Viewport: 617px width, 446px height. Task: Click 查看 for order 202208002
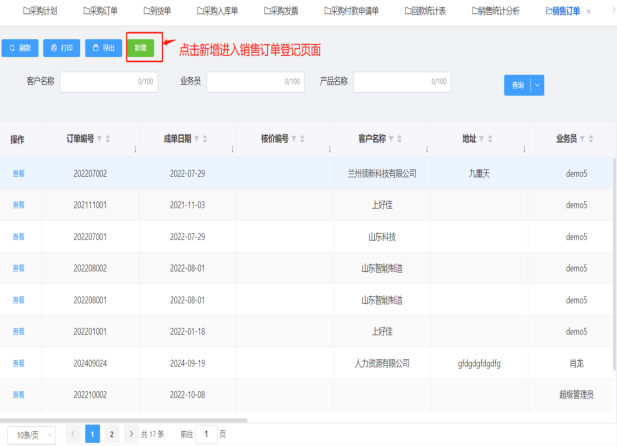(18, 268)
